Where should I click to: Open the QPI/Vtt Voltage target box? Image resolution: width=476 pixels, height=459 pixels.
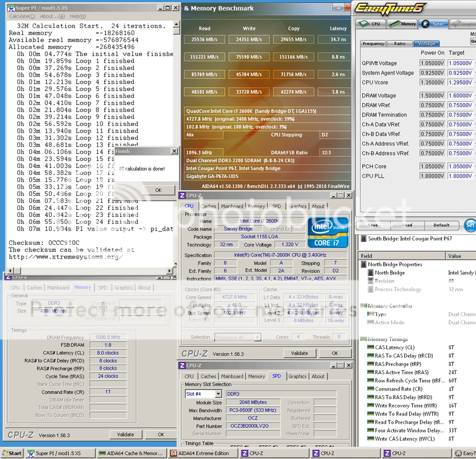coord(460,63)
